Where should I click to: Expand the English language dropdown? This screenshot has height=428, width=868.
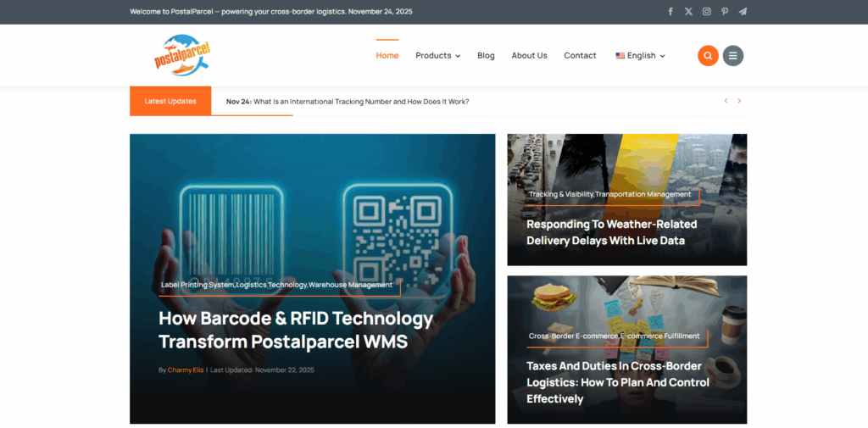point(641,55)
